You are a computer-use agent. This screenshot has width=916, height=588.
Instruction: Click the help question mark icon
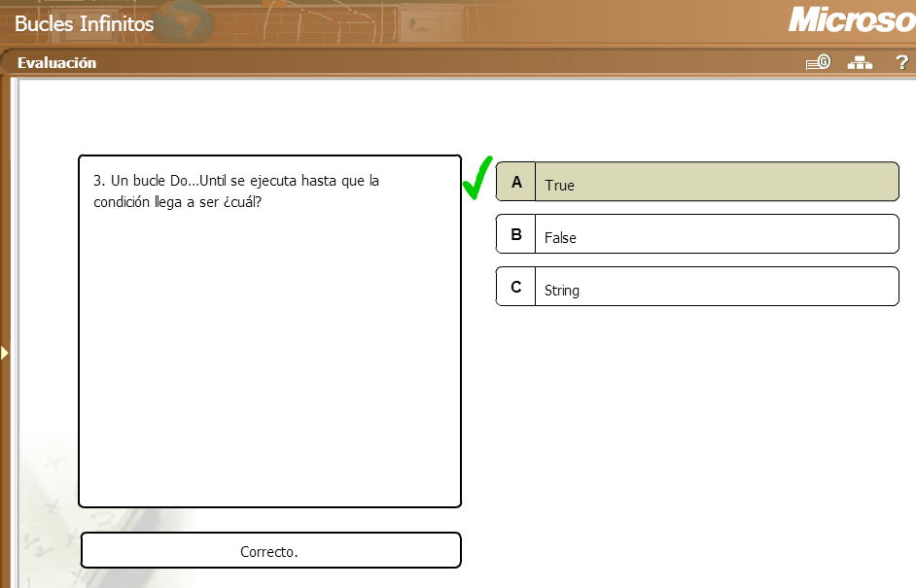point(900,62)
